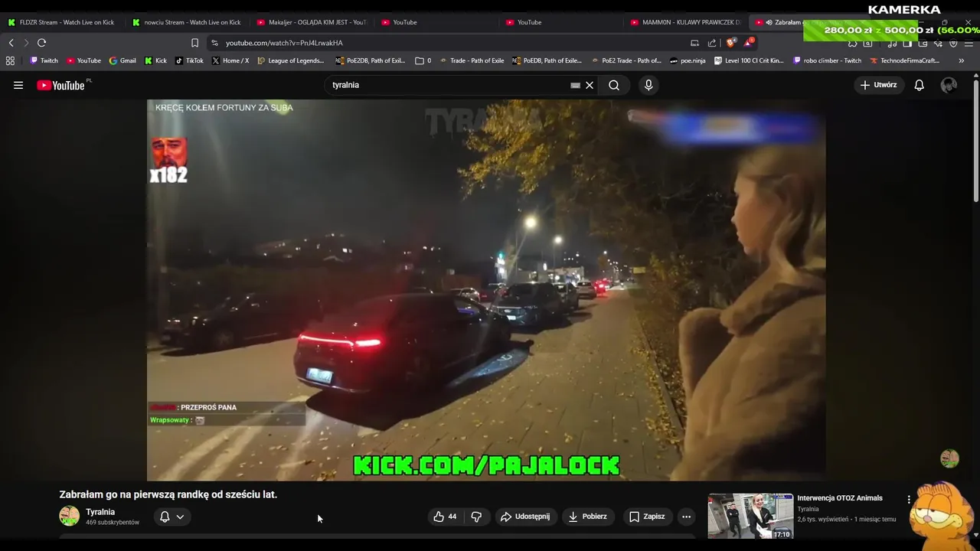The height and width of the screenshot is (551, 980).
Task: Open Tyralnia channel name link
Action: coord(100,512)
